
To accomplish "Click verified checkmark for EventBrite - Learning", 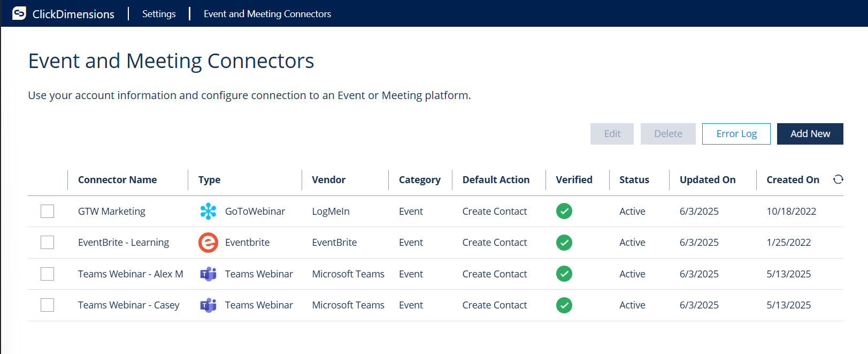I will click(x=564, y=243).
